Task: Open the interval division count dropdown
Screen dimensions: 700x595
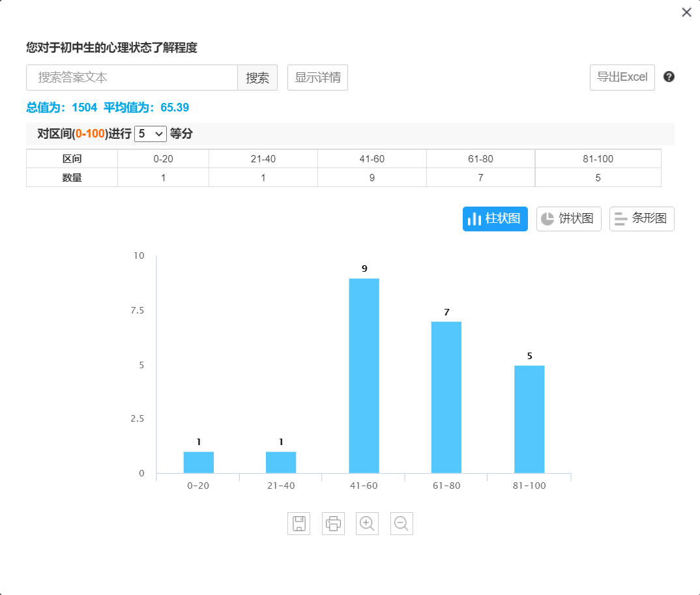Action: (151, 134)
